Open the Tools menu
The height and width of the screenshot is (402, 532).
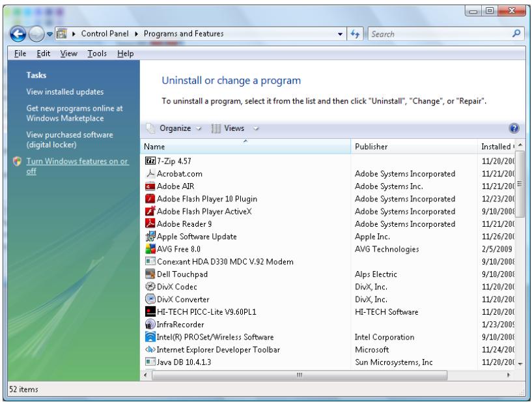coord(97,53)
